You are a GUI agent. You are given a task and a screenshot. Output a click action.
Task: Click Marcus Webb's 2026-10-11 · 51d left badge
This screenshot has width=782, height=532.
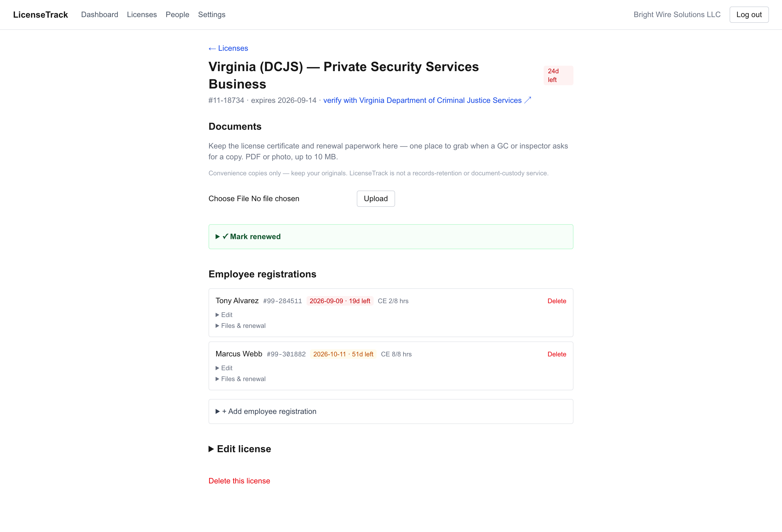point(343,354)
